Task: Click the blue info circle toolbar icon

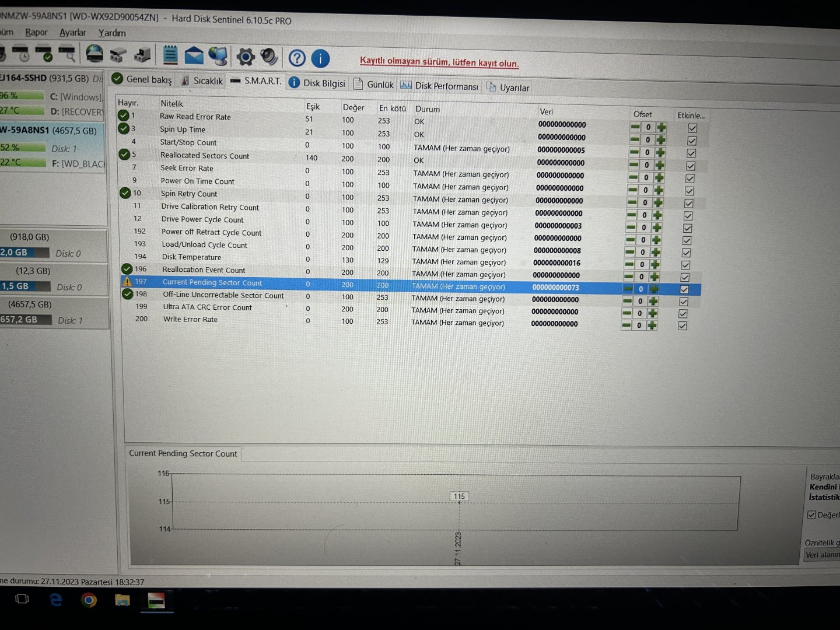Action: 320,58
